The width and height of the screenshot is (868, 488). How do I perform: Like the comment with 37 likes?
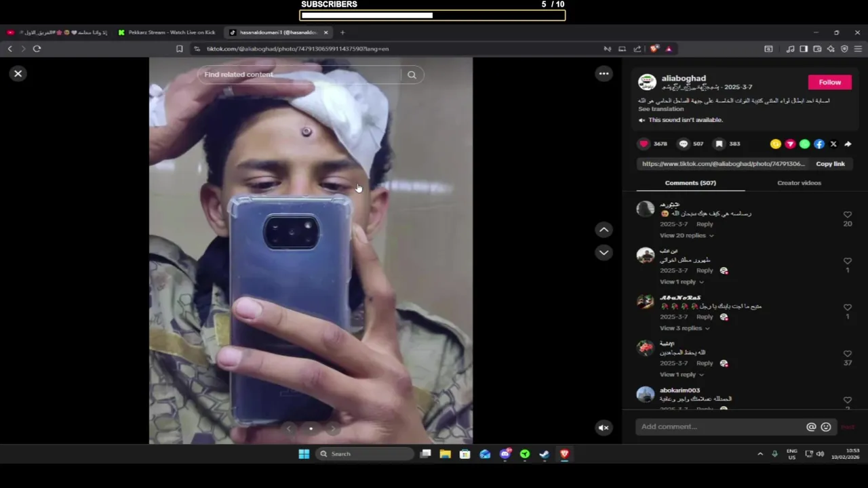click(x=847, y=354)
